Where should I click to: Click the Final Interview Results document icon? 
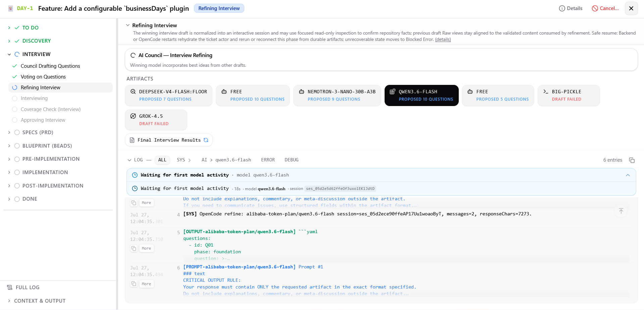point(132,140)
